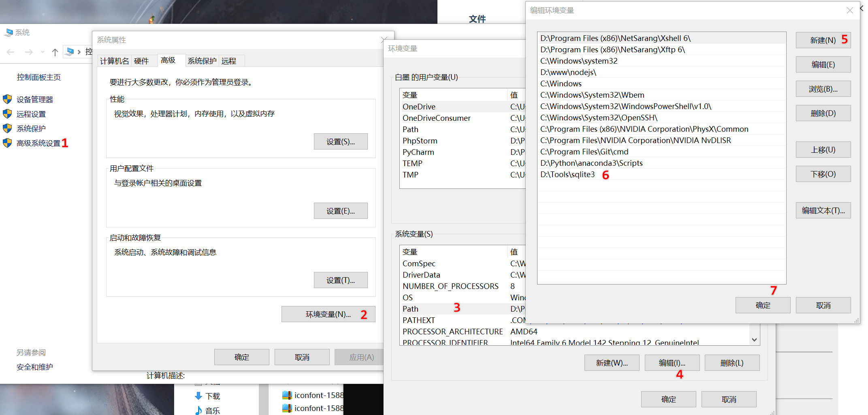Move entry up with 上移(U)
The image size is (868, 415).
coord(823,150)
